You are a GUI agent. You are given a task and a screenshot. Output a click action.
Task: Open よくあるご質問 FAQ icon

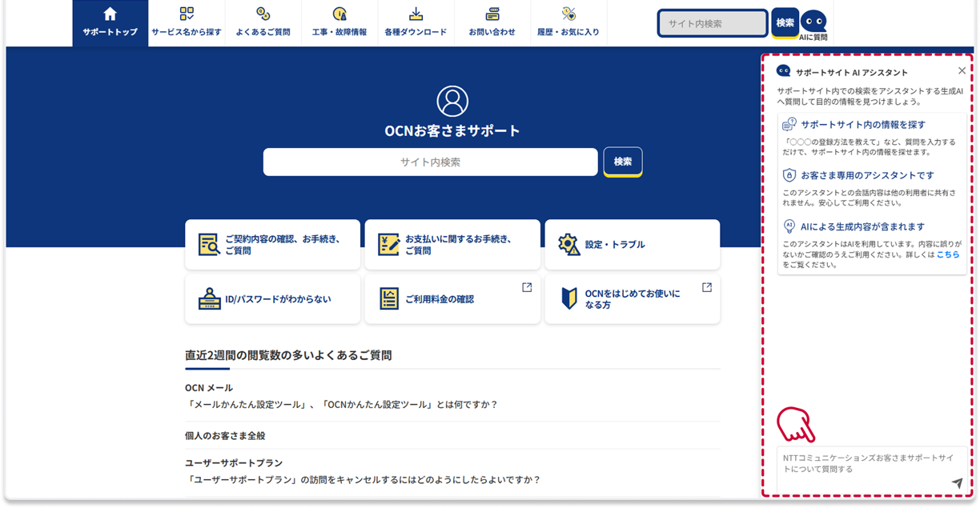(263, 14)
